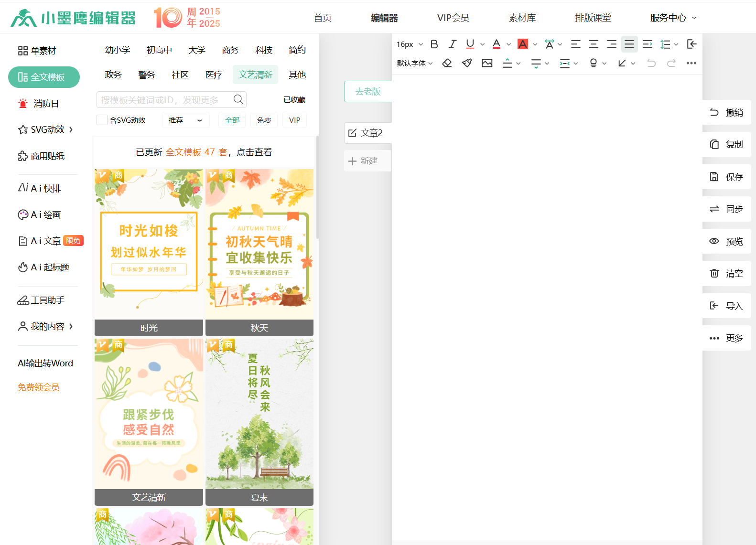Viewport: 756px width, 545px height.
Task: Open preview with 预览 eye icon
Action: pyautogui.click(x=726, y=241)
